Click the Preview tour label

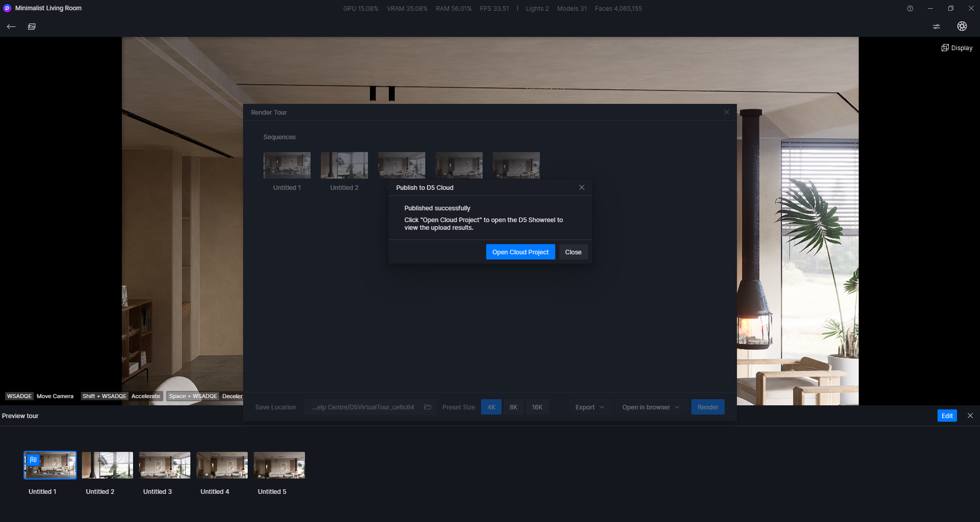[x=20, y=416]
